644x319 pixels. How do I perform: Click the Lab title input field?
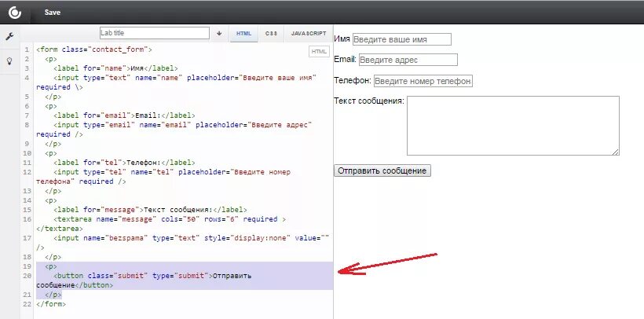(x=155, y=33)
